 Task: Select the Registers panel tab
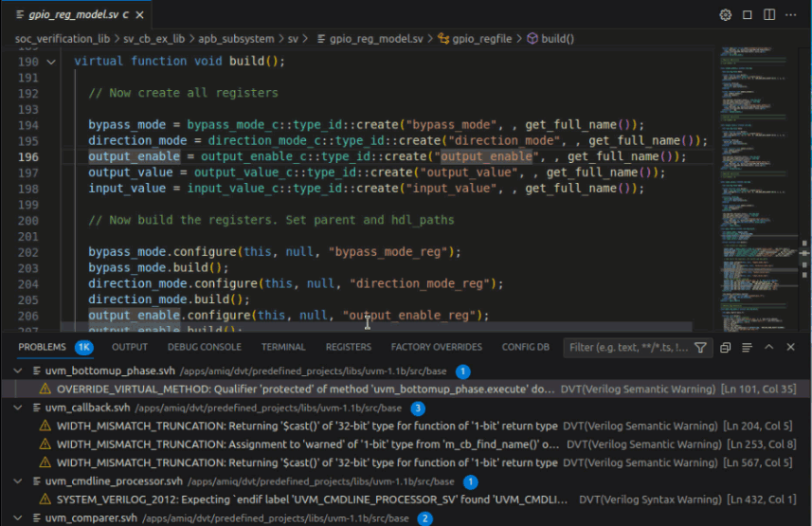pos(348,348)
